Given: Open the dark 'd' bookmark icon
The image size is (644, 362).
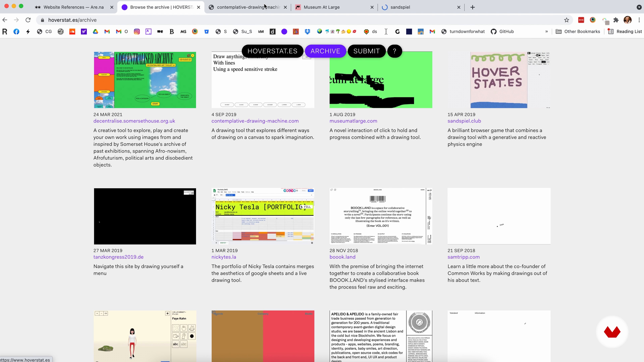Looking at the screenshot, I should (x=273, y=32).
